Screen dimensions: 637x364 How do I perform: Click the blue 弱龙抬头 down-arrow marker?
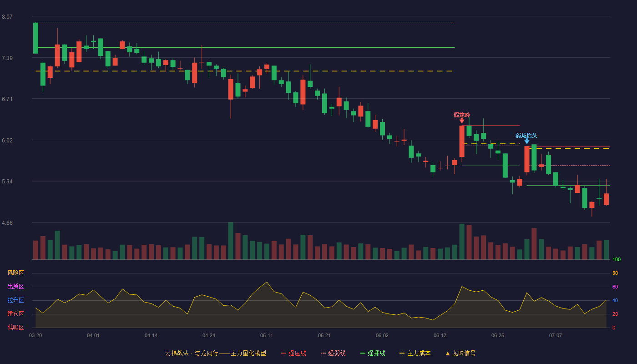[x=527, y=141]
